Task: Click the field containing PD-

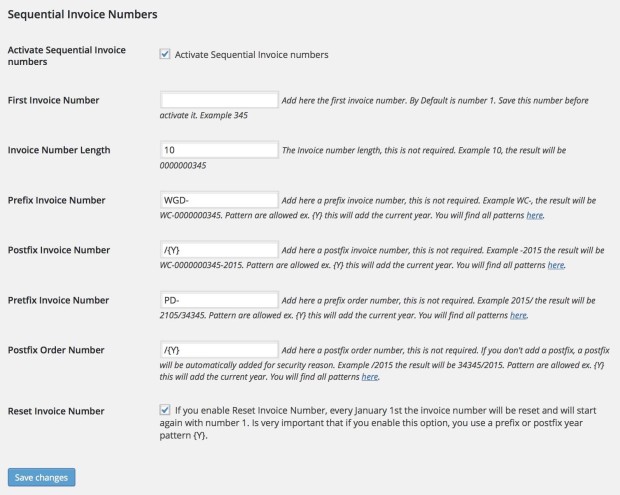Action: pyautogui.click(x=219, y=300)
